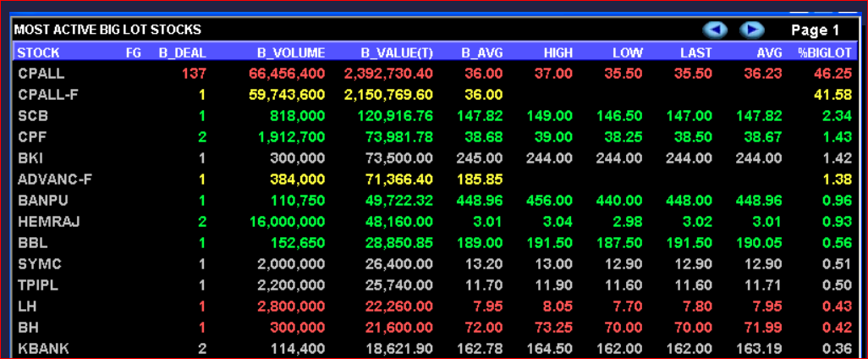
Task: Click CPALL deal count 137
Action: click(x=195, y=73)
